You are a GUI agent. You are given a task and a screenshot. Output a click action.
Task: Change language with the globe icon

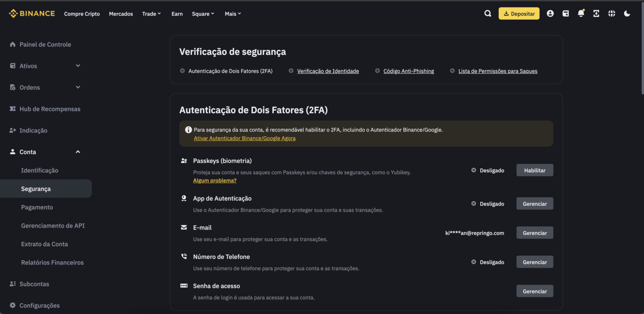point(612,13)
